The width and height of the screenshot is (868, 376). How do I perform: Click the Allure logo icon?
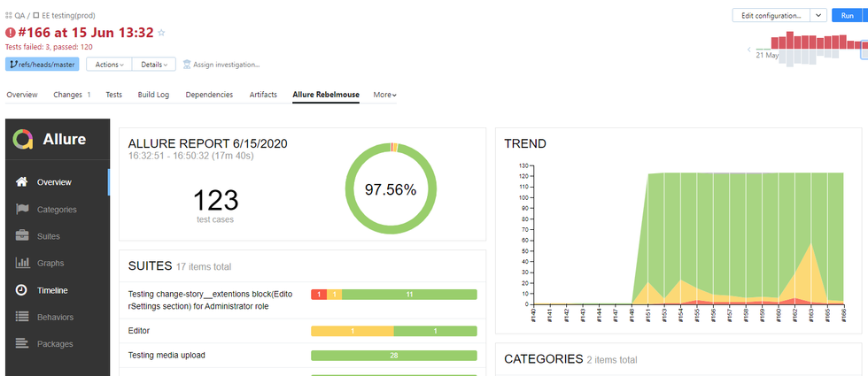point(23,139)
